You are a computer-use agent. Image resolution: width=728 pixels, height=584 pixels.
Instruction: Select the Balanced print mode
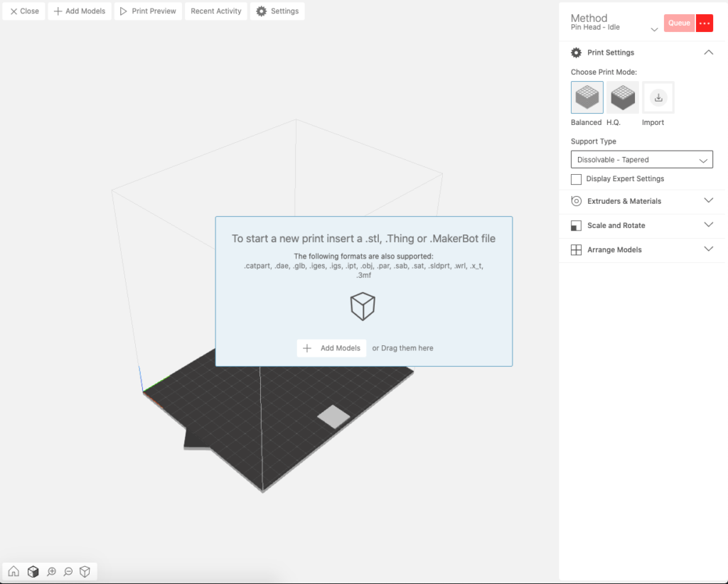click(587, 97)
